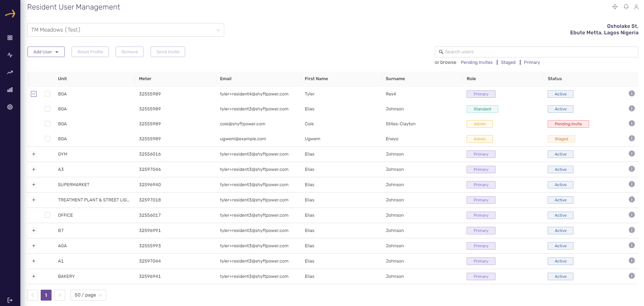
Task: Open the dashboard grid icon in sidebar
Action: 10,38
